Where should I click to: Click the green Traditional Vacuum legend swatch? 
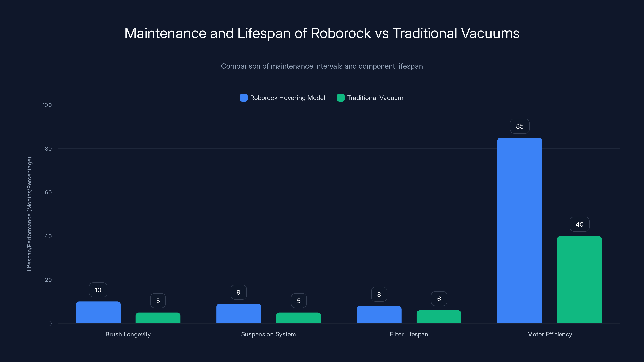[341, 98]
